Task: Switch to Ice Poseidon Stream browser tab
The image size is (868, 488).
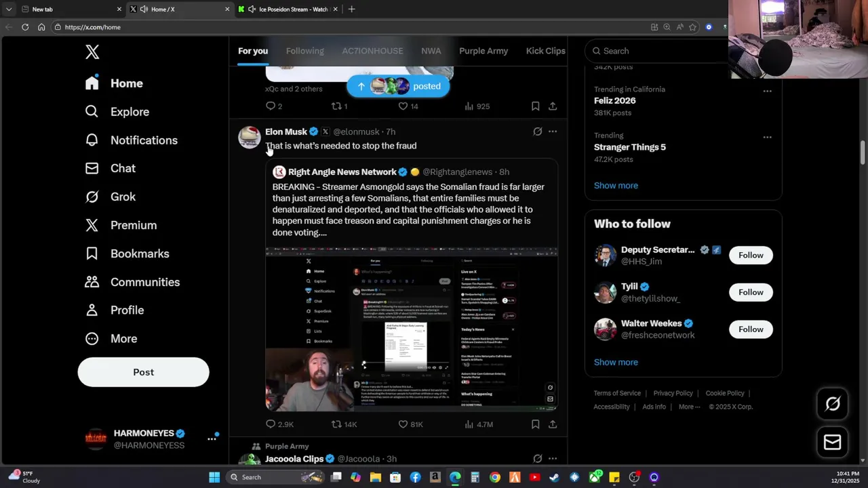Action: point(288,9)
